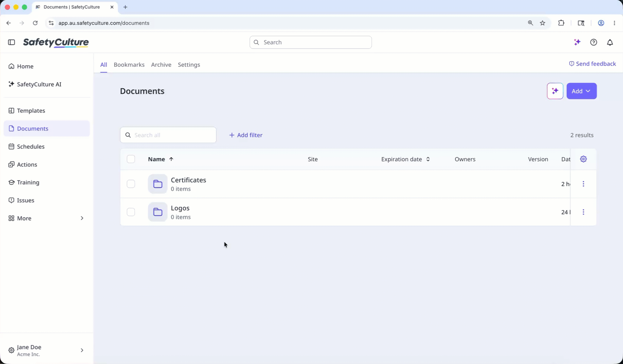Open SafetyCulture AI in sidebar
623x364 pixels.
[47, 84]
